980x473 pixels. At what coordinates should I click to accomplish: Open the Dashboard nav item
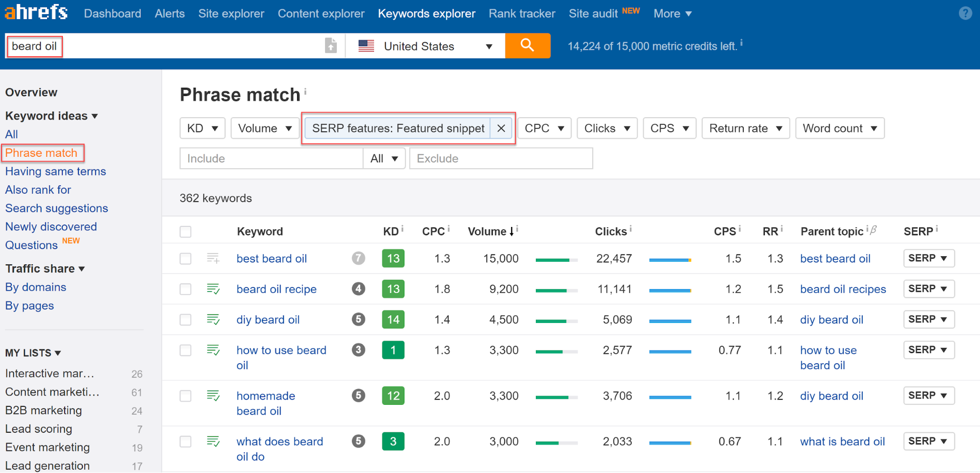click(112, 13)
